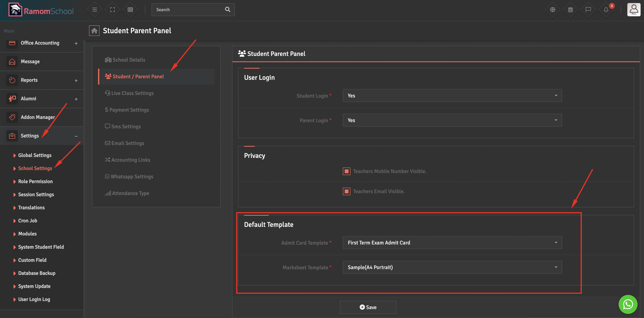Open System Update submenu link

34,286
